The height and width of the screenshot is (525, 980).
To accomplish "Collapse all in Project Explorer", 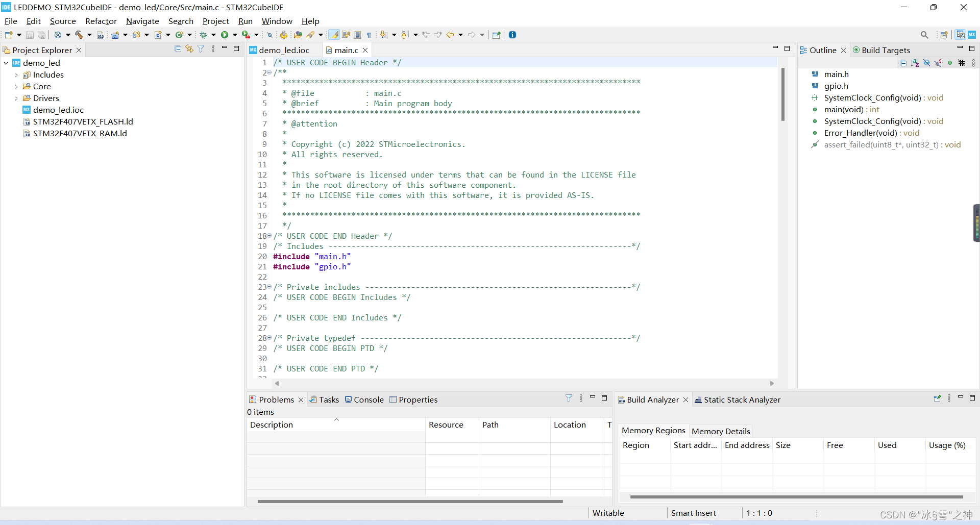I will click(178, 49).
